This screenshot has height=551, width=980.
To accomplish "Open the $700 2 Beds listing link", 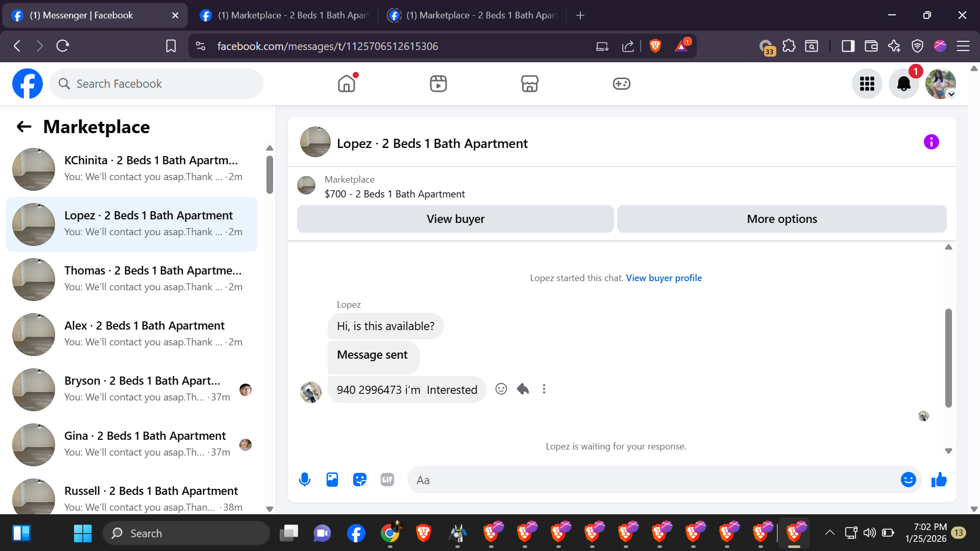I will [x=395, y=194].
